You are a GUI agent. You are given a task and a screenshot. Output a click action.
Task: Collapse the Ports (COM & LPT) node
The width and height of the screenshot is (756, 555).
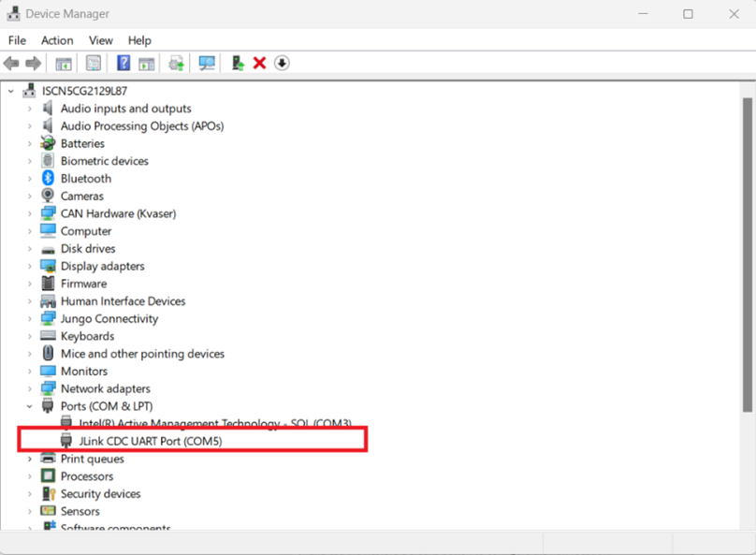tap(29, 406)
